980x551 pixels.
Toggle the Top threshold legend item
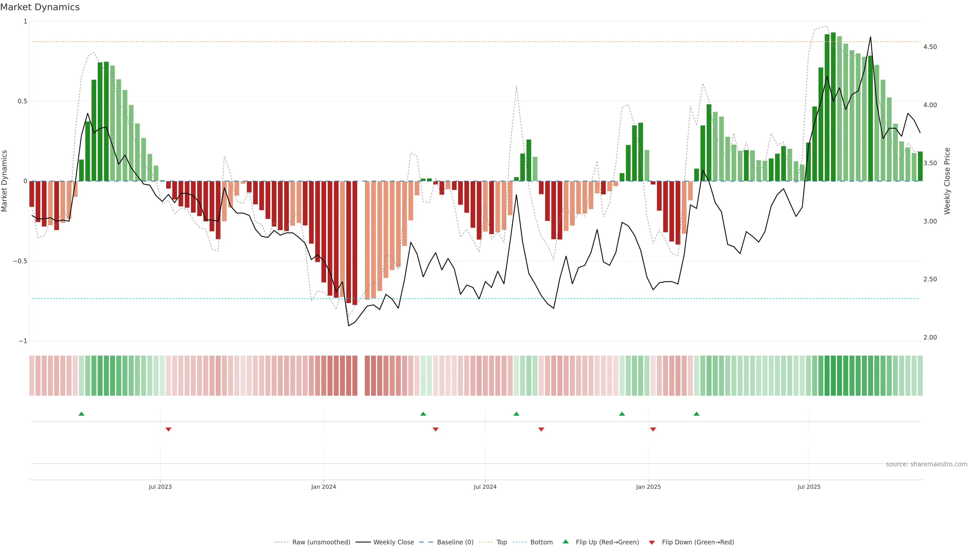click(x=501, y=542)
